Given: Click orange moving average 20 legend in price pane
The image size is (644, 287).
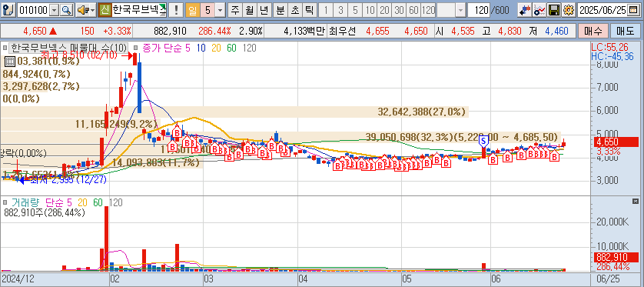Looking at the screenshot, I should tap(217, 48).
